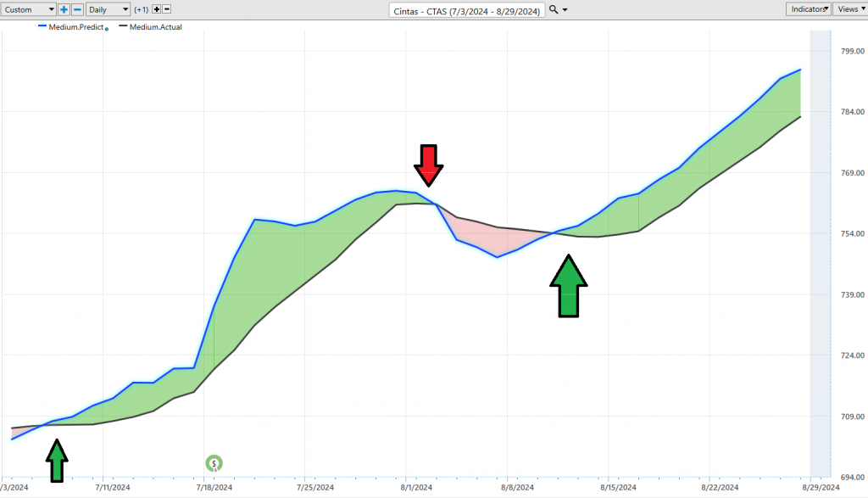This screenshot has width=868, height=498.
Task: Open the Indicators menu
Action: [807, 9]
